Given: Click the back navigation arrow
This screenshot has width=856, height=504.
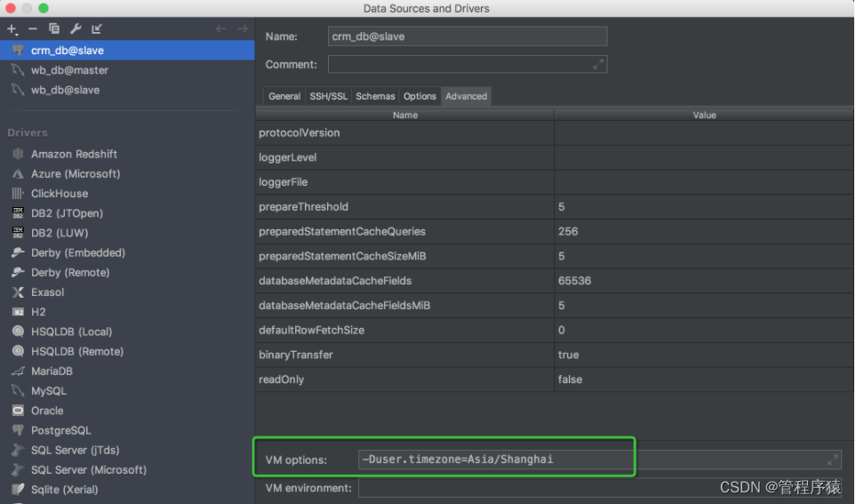Looking at the screenshot, I should pyautogui.click(x=220, y=29).
